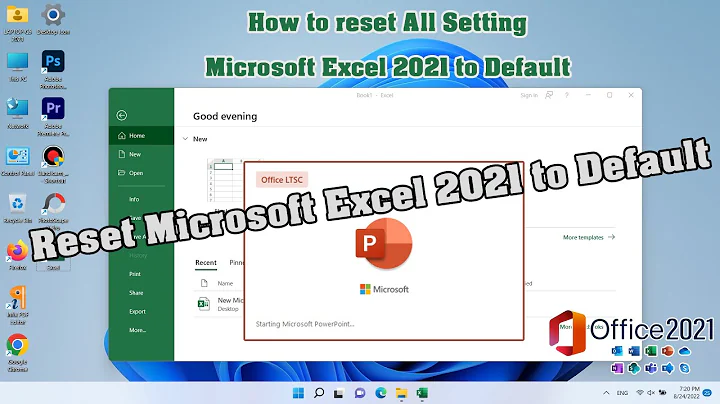This screenshot has width=720, height=404.
Task: Open the blank workbook thumbnail
Action: pos(225,180)
